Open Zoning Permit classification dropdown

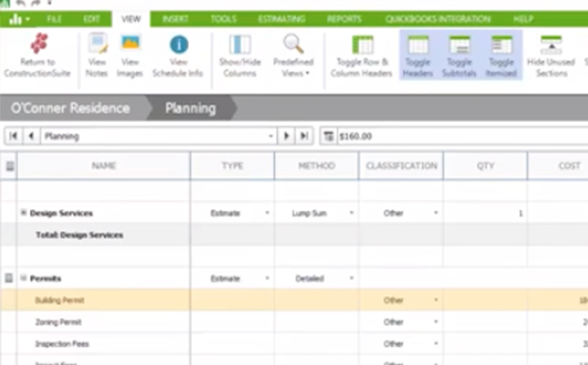click(436, 322)
